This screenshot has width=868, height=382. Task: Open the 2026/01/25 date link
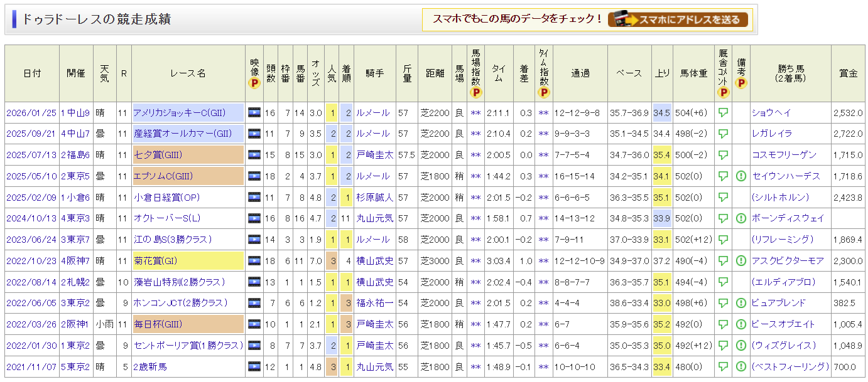pyautogui.click(x=31, y=113)
